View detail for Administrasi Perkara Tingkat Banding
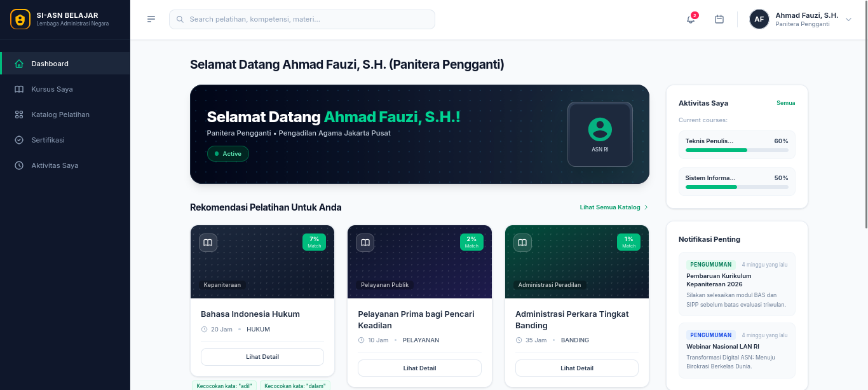 pos(577,368)
